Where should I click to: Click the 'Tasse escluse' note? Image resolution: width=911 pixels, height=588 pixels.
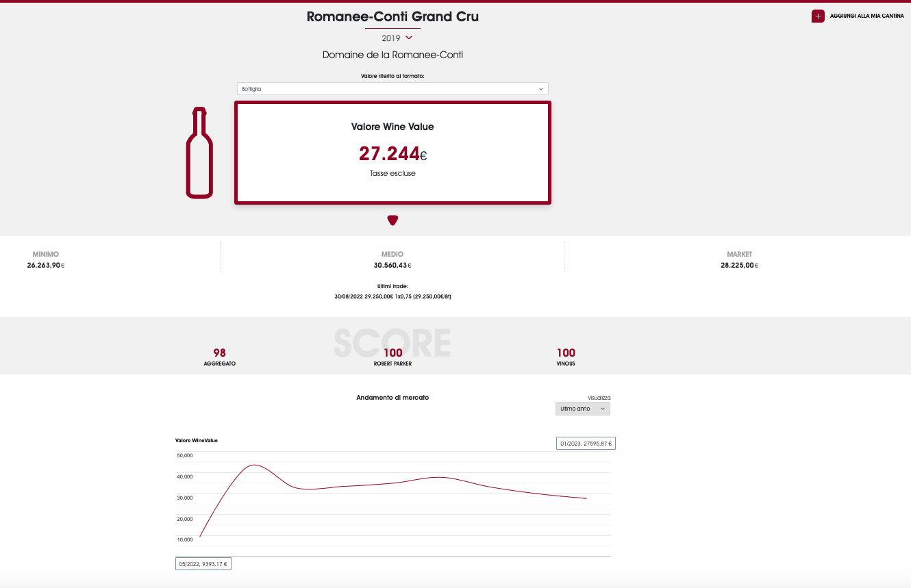click(x=392, y=173)
